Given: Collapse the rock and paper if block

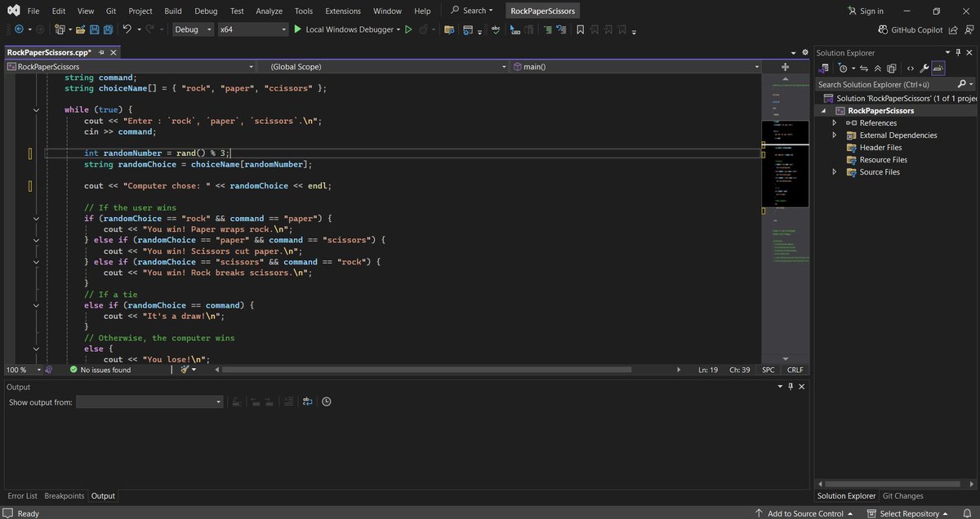Looking at the screenshot, I should coord(36,219).
